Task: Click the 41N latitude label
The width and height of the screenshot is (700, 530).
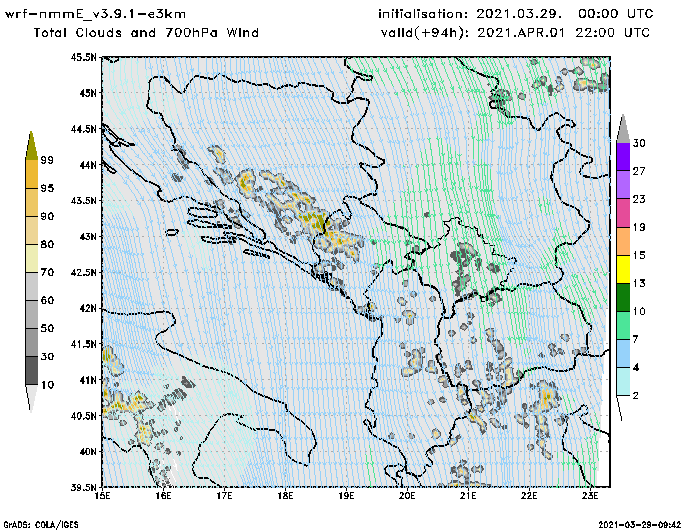Action: (x=88, y=380)
